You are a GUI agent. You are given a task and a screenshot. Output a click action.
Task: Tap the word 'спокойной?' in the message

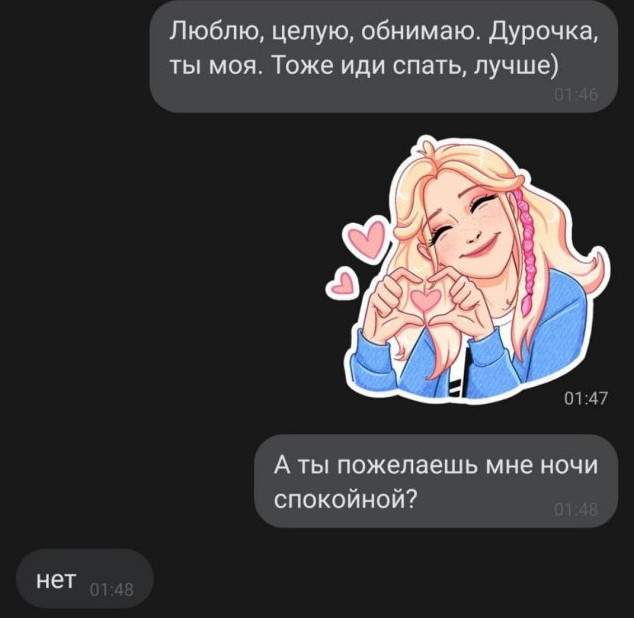pos(345,500)
